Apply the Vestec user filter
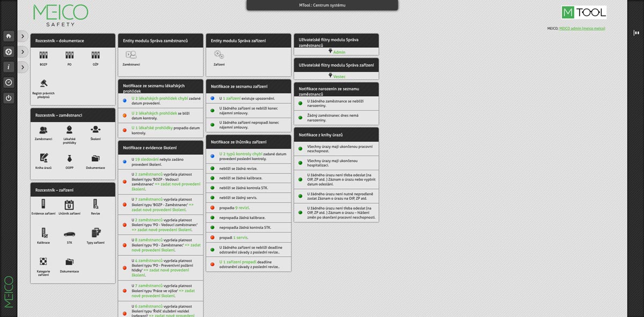The height and width of the screenshot is (317, 644). coord(339,76)
